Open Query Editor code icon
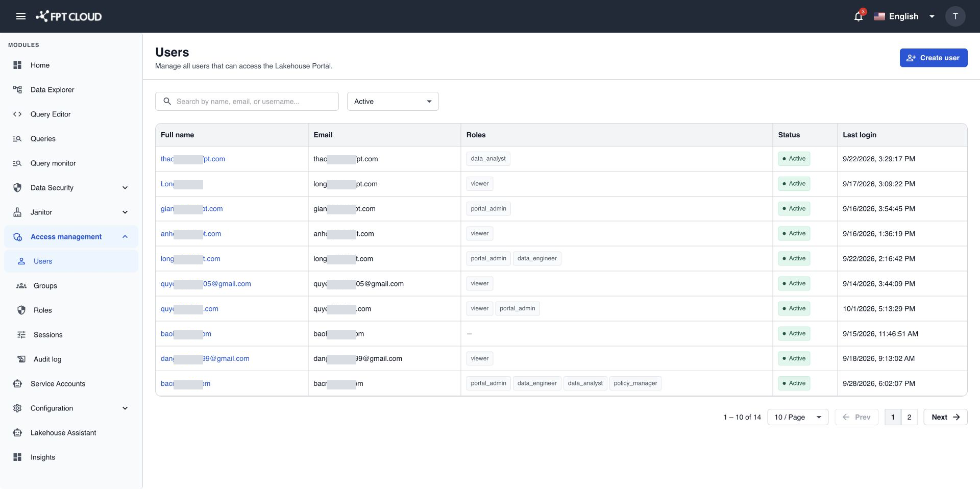Screen dimensions: 980x489 (x=17, y=114)
